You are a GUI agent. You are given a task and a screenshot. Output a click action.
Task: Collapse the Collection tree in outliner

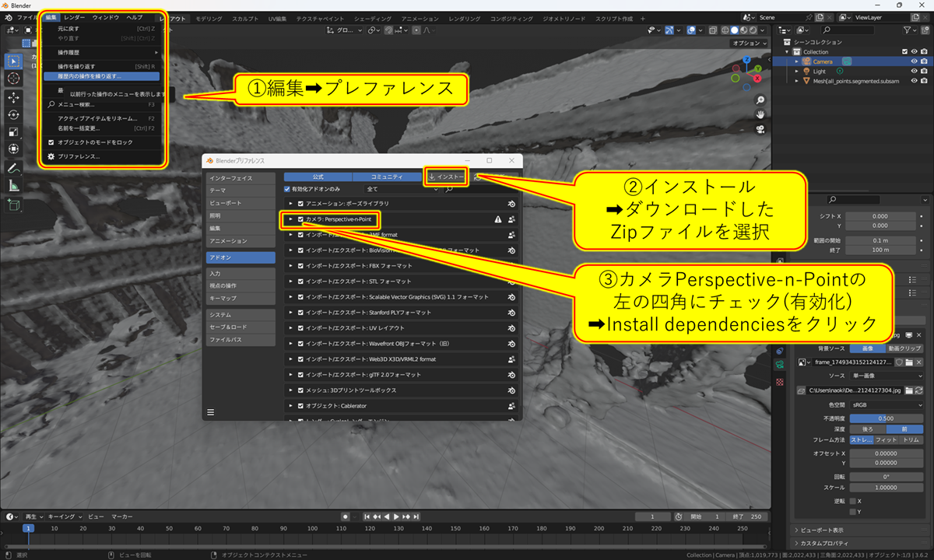tap(787, 51)
